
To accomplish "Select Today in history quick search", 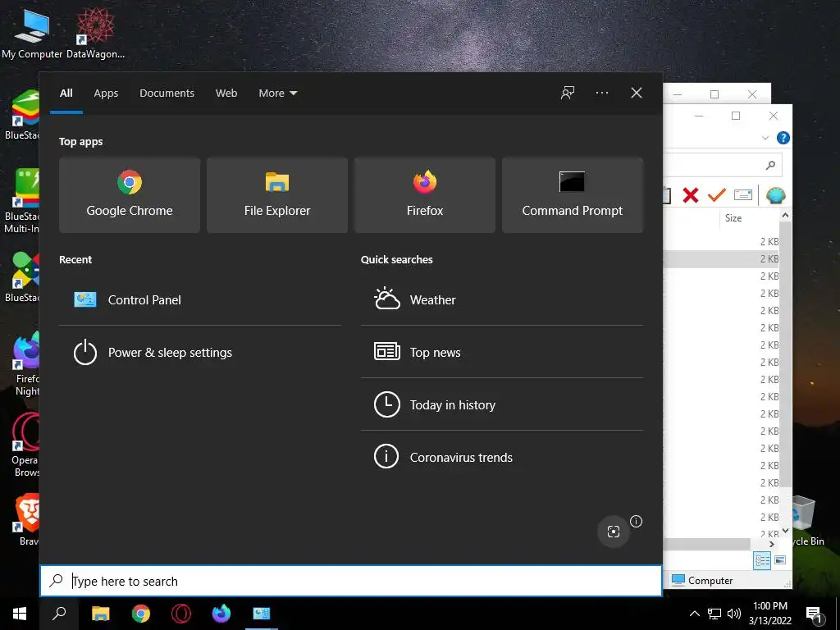I will click(501, 405).
